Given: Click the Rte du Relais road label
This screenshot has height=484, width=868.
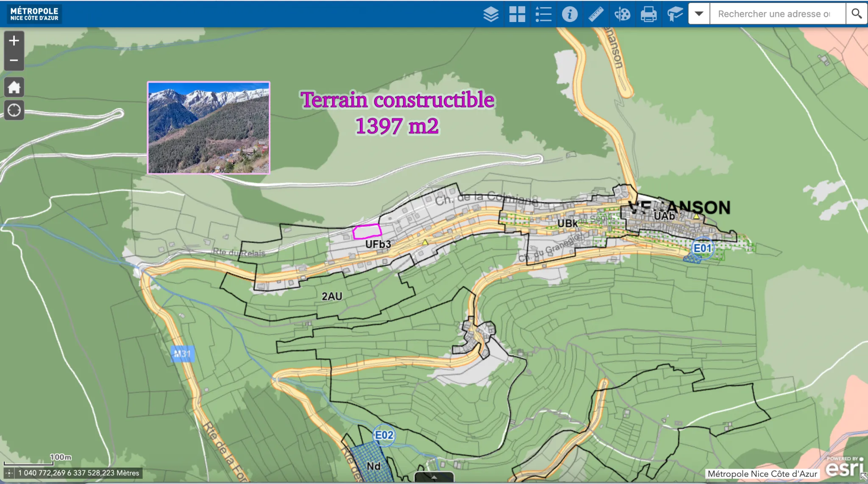Looking at the screenshot, I should [x=239, y=253].
